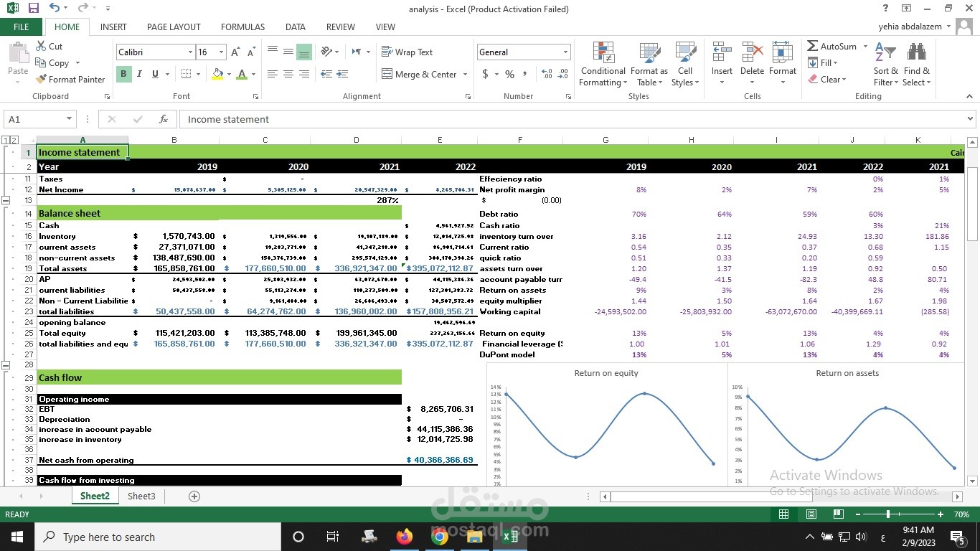Open the font name Calibri dropdown
The height and width of the screenshot is (551, 980).
(x=190, y=52)
